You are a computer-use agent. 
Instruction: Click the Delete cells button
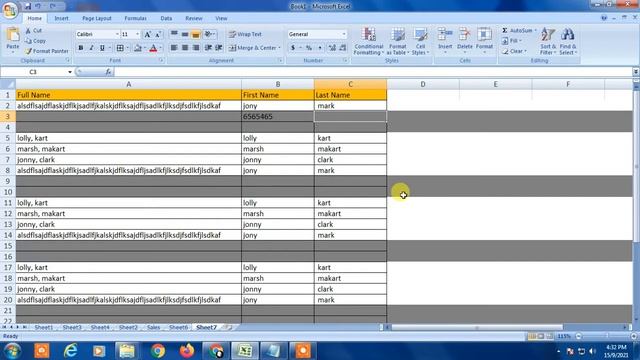click(x=464, y=40)
